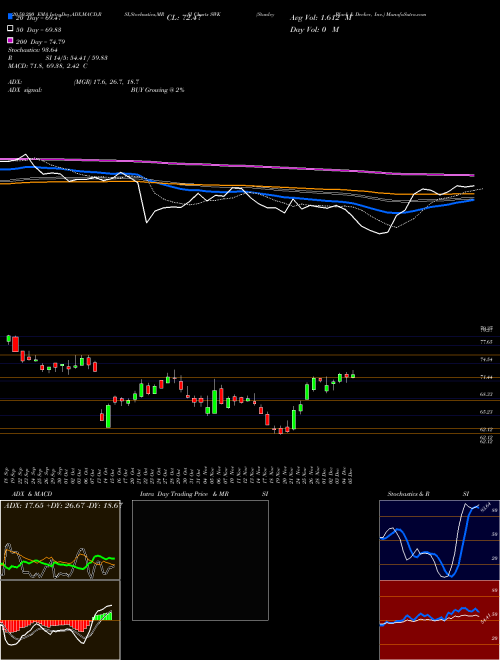This screenshot has height=660, width=500.
Task: Click the magenta 200 Day legend swatch
Action: pyautogui.click(x=10, y=40)
